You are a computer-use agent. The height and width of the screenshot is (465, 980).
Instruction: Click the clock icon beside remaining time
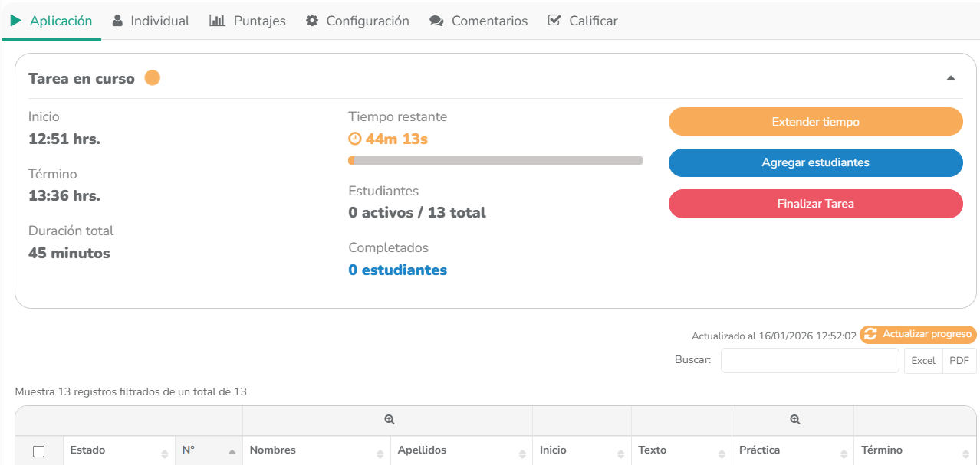pyautogui.click(x=354, y=139)
